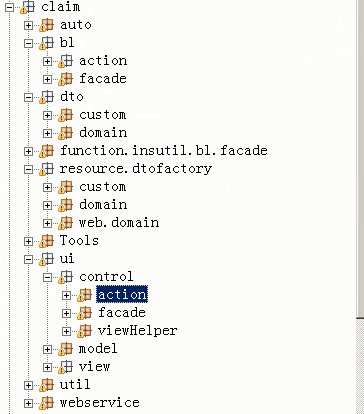Expand the auto package node

click(x=28, y=25)
